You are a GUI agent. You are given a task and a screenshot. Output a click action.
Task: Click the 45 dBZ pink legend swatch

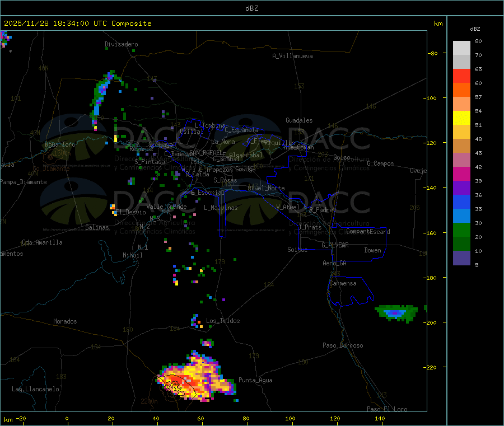click(x=461, y=160)
